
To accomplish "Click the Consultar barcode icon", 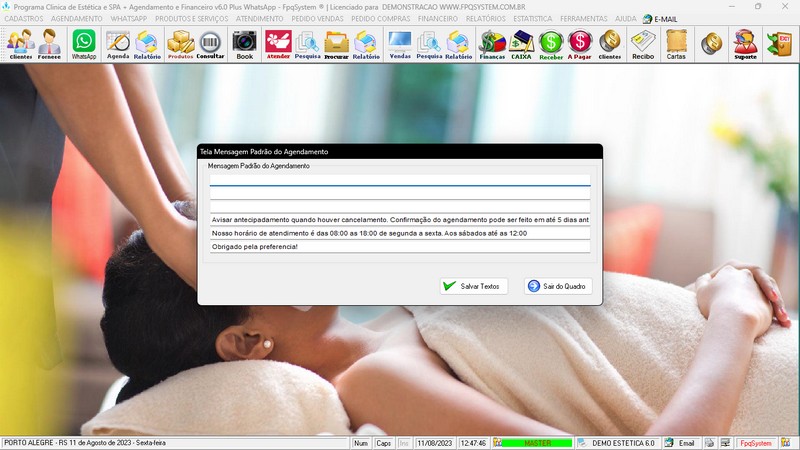I will pyautogui.click(x=210, y=44).
